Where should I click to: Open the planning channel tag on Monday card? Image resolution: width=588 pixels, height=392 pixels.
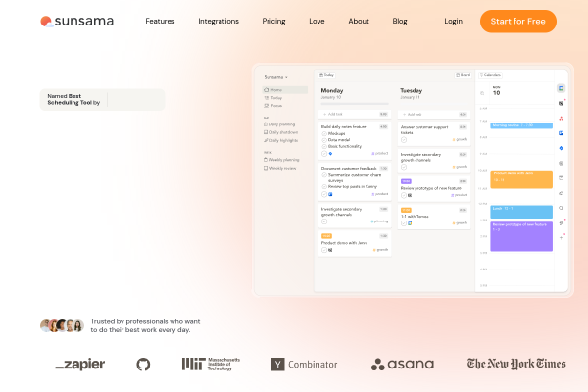[379, 221]
